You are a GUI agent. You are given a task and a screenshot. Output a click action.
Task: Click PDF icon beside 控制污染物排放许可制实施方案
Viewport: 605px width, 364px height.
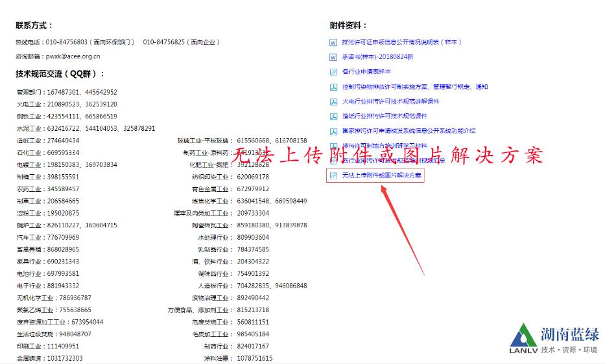334,87
